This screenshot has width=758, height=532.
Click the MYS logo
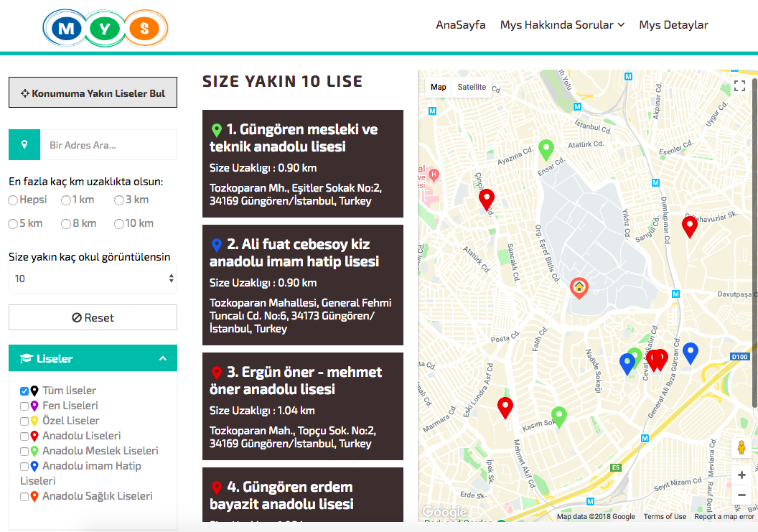tap(106, 28)
